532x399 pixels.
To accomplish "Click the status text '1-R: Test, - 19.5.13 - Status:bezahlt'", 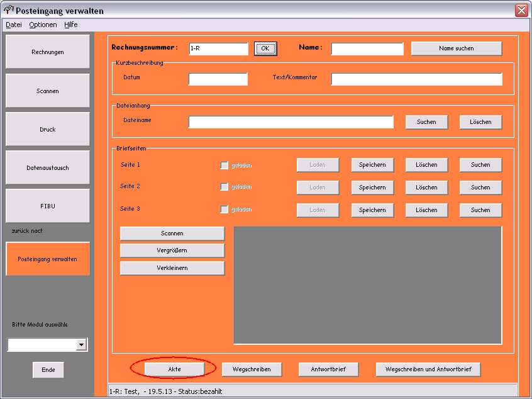I will point(165,391).
